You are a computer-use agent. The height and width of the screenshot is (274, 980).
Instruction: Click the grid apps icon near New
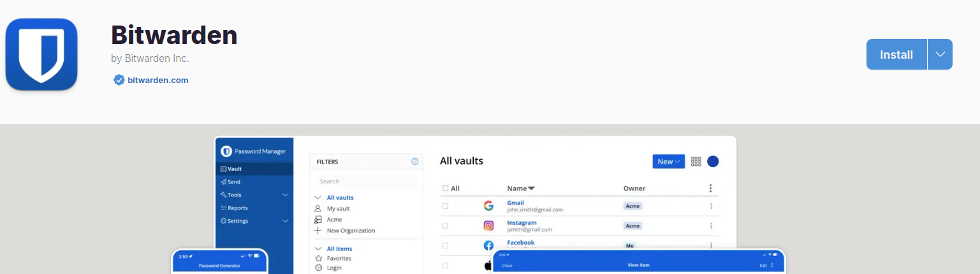[x=696, y=162]
